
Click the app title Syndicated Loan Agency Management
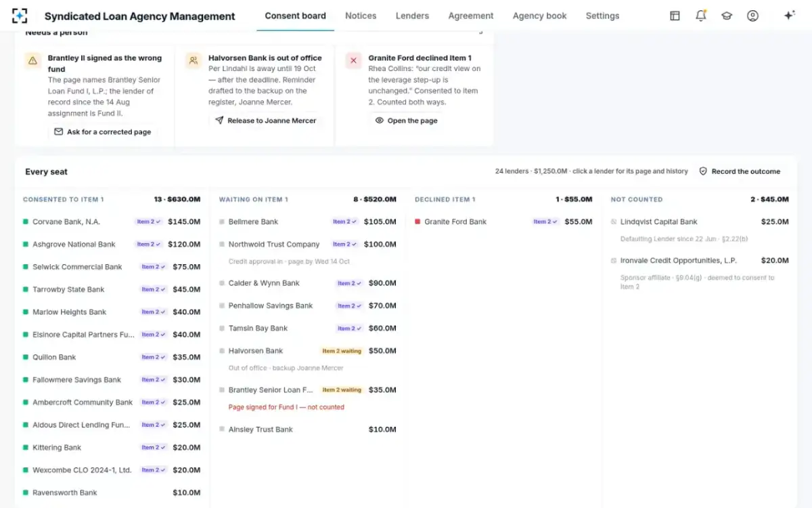[140, 16]
